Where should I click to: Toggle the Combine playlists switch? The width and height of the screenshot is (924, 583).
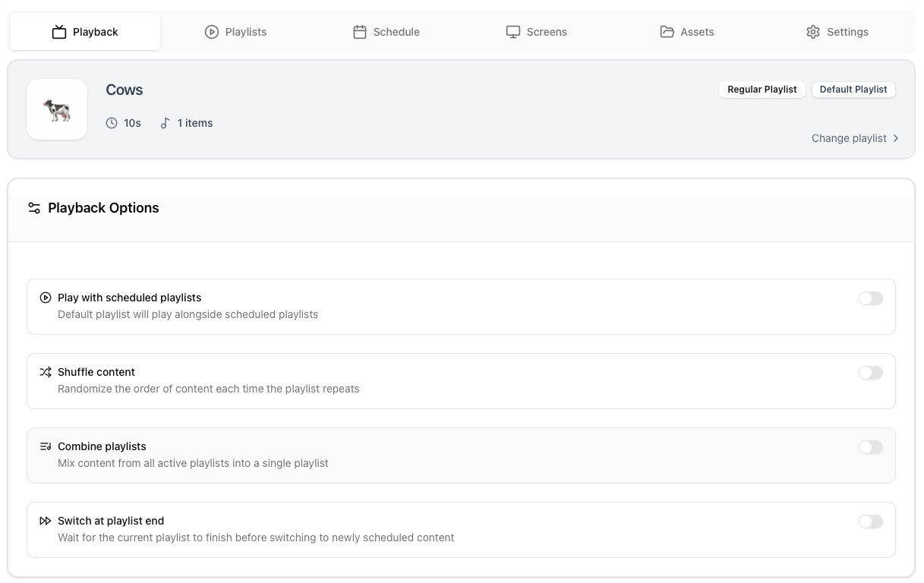870,447
